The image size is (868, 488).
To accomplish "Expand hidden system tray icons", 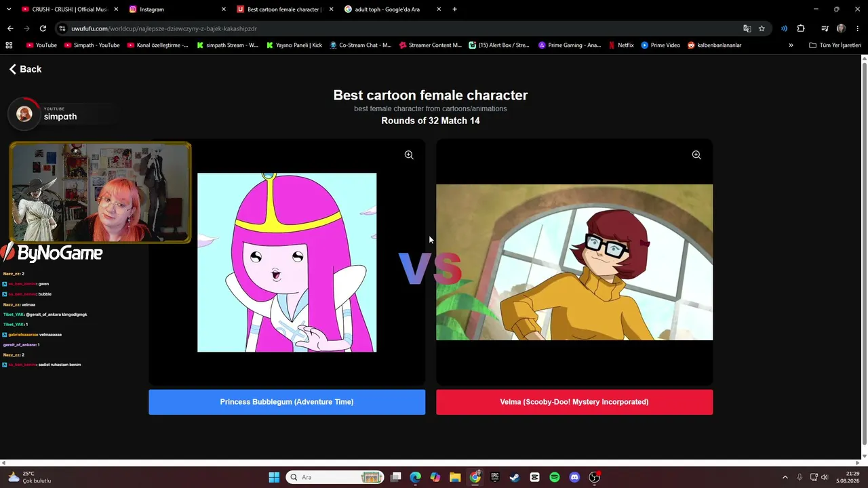I will [785, 477].
